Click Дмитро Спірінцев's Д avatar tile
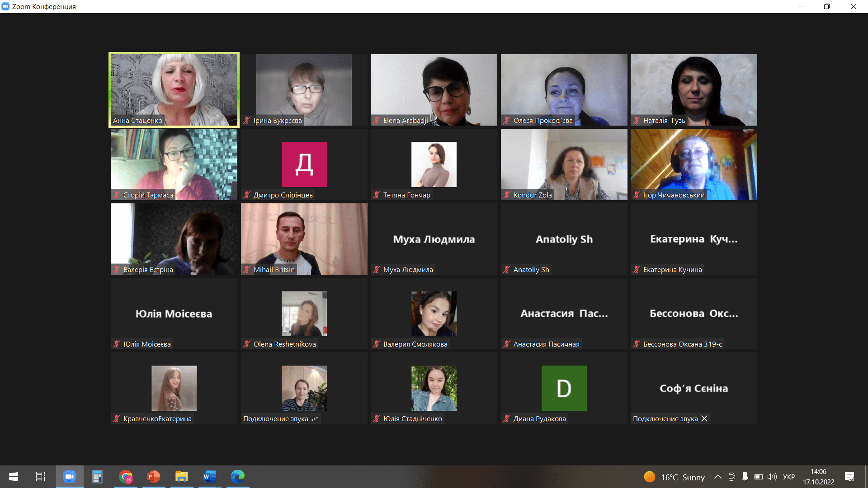Viewport: 868px width, 488px height. point(304,164)
